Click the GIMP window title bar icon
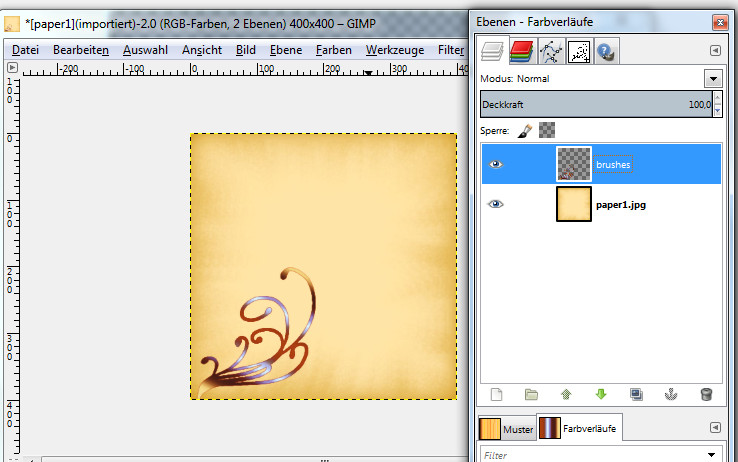The height and width of the screenshot is (462, 738). click(x=12, y=24)
